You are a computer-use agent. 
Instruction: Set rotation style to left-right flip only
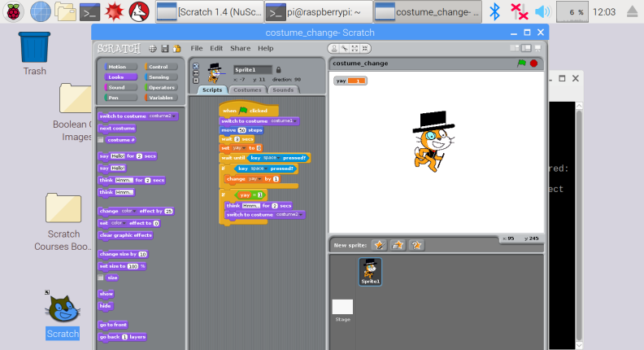[x=196, y=73]
